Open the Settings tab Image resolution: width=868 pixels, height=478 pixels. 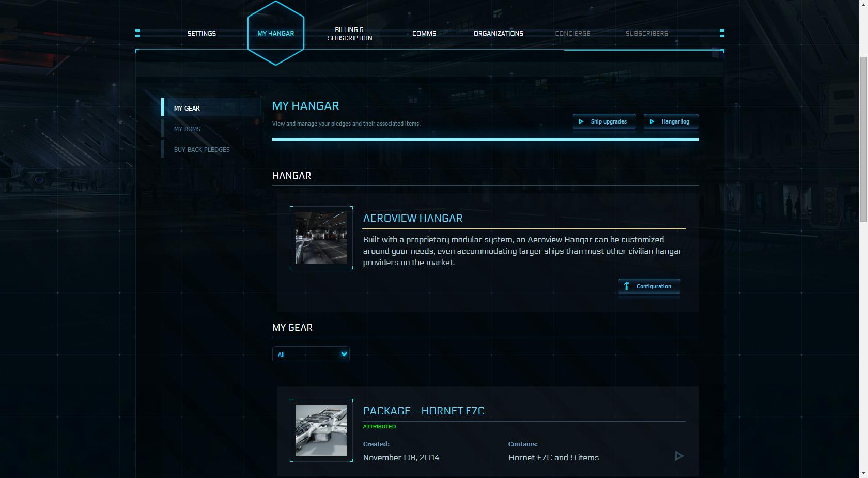coord(202,34)
